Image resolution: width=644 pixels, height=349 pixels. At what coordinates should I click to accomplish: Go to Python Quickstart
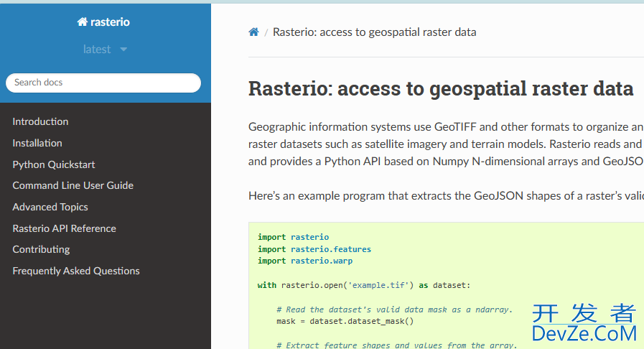coord(54,164)
